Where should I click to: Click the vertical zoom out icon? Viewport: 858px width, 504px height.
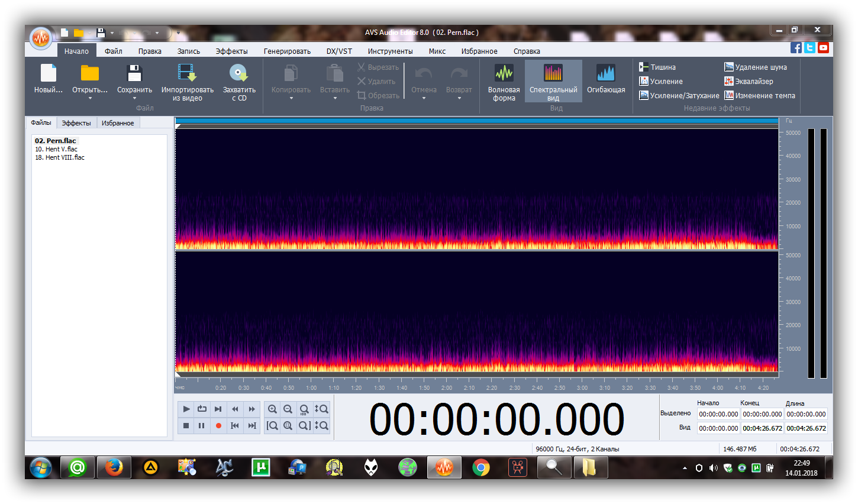pos(321,425)
